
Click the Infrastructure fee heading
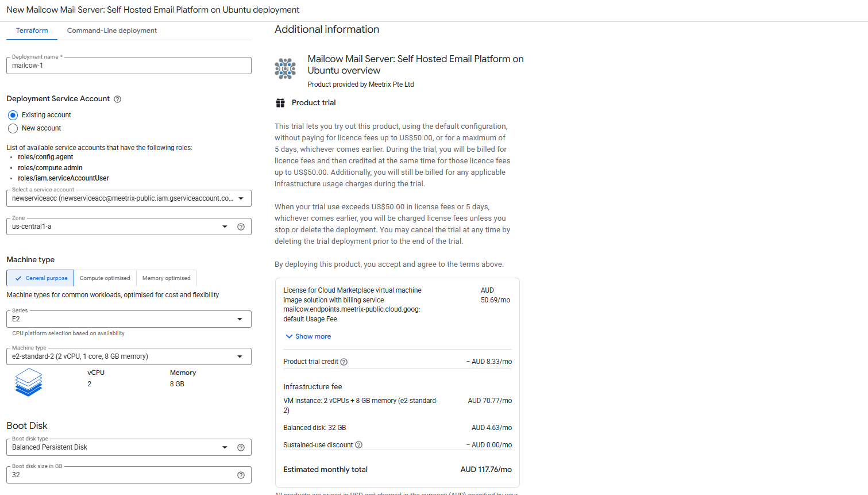[x=313, y=387]
